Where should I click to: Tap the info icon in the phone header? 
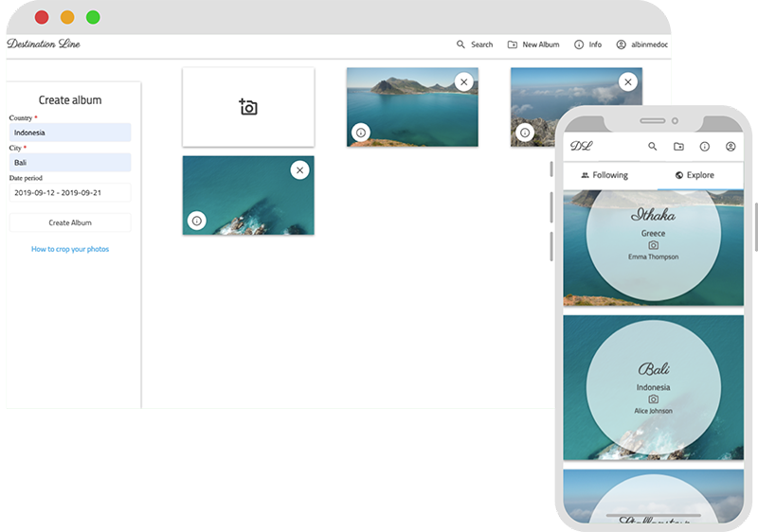click(705, 147)
